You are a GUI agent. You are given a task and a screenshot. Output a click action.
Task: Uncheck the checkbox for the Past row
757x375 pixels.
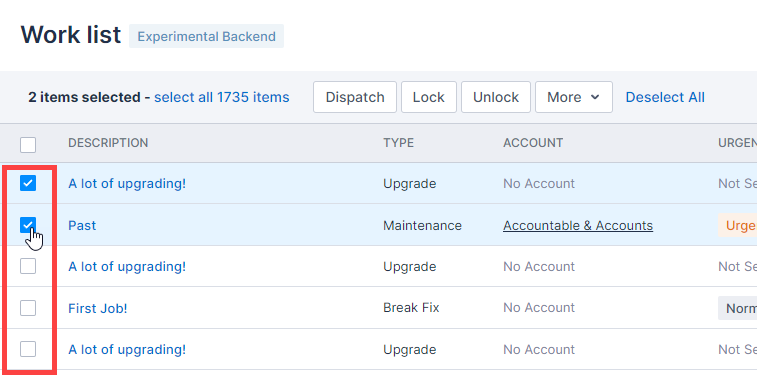[28, 225]
